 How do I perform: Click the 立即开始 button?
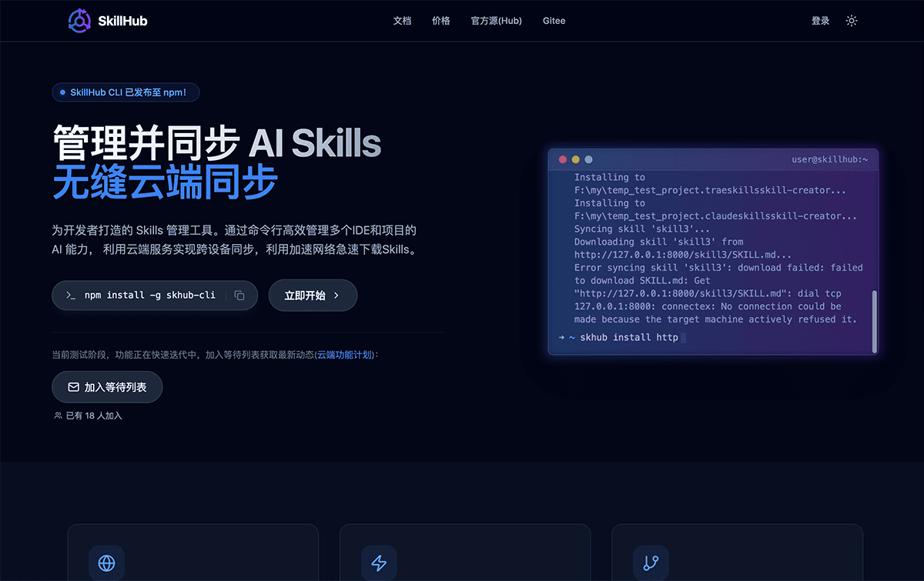(x=313, y=295)
